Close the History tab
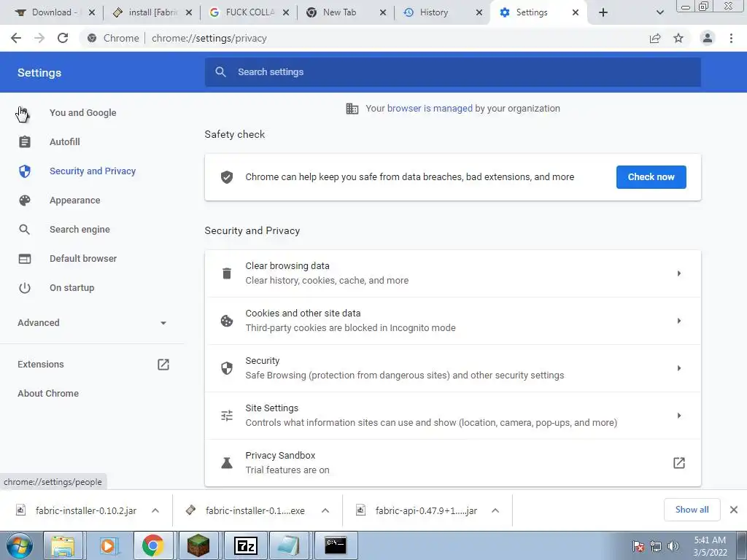Screen dimensions: 747x560 [x=479, y=12]
